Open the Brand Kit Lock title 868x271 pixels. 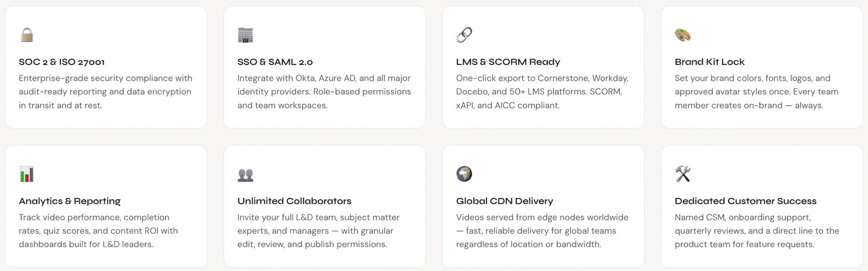[710, 62]
